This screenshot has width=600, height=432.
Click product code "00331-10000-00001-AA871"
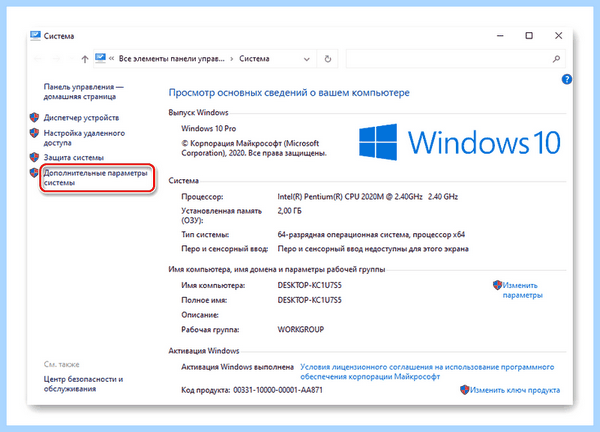pyautogui.click(x=278, y=390)
